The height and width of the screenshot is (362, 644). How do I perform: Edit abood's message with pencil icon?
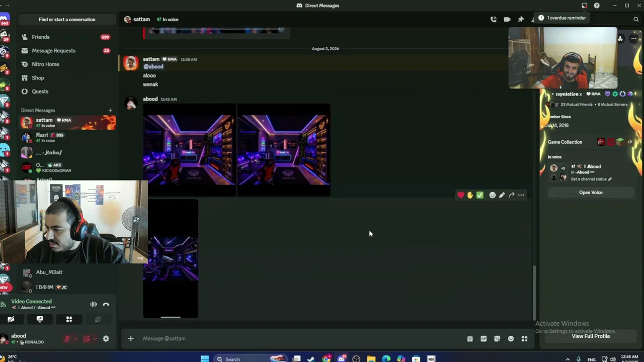[x=502, y=195]
